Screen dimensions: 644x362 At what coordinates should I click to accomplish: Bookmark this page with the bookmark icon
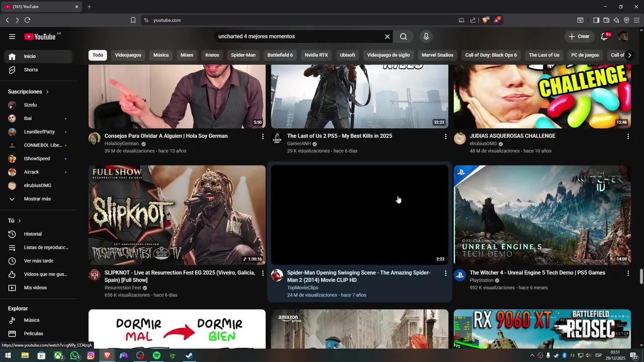coord(133,20)
